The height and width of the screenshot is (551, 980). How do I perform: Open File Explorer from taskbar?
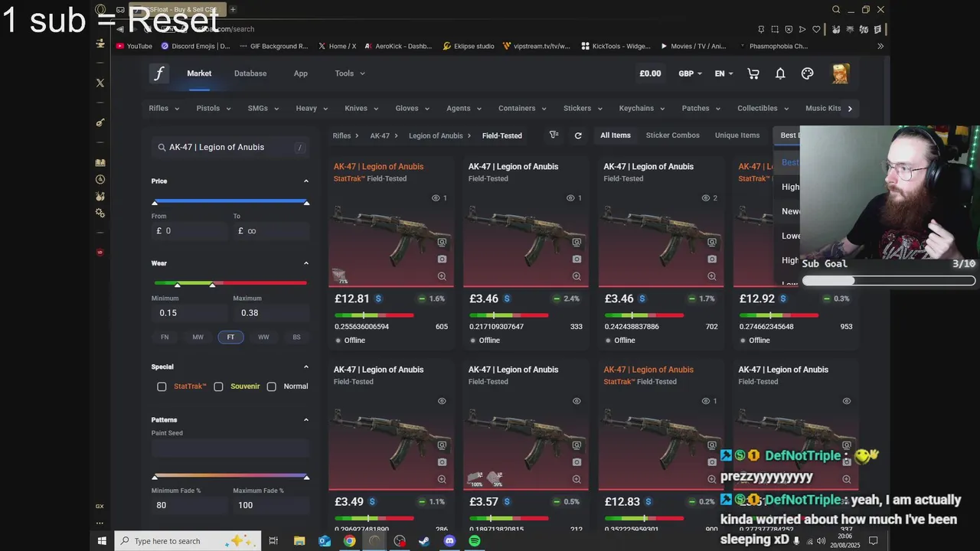(x=299, y=541)
